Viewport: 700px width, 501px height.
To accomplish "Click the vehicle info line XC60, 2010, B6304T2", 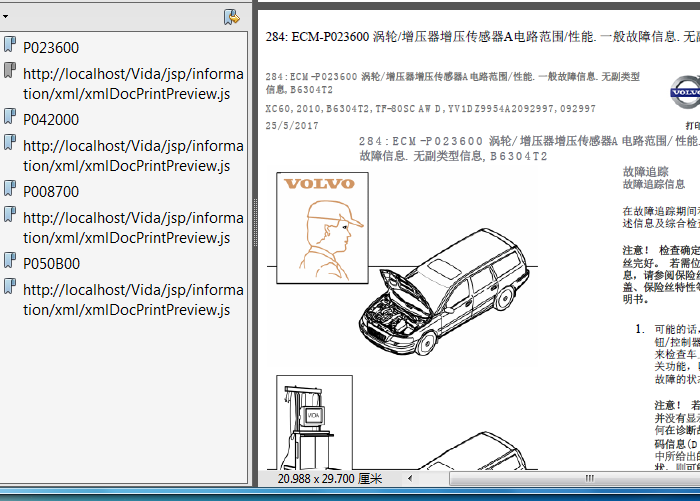I will pyautogui.click(x=430, y=109).
